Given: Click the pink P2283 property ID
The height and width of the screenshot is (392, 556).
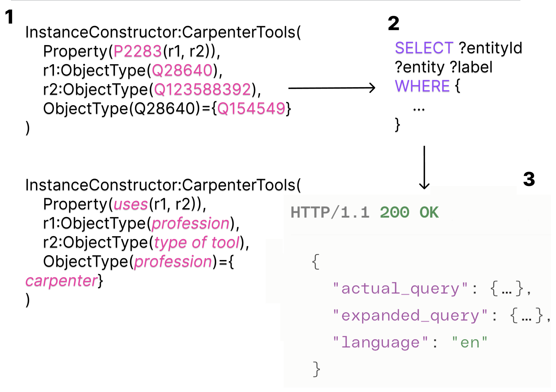Looking at the screenshot, I should [137, 51].
